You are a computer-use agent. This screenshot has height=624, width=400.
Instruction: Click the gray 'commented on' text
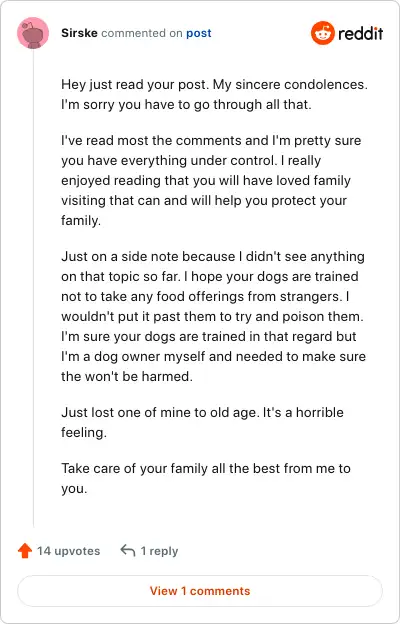(x=142, y=33)
